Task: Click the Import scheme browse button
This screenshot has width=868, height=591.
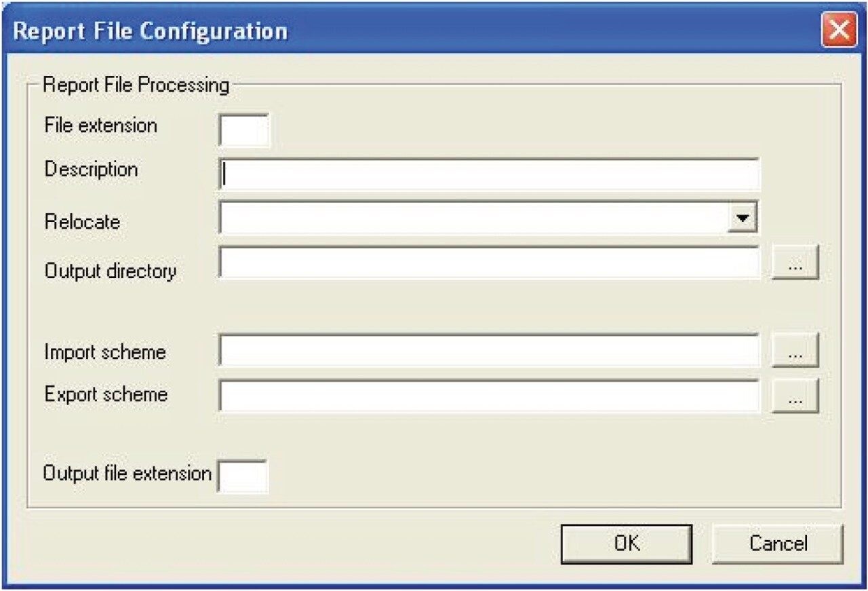Action: (795, 351)
